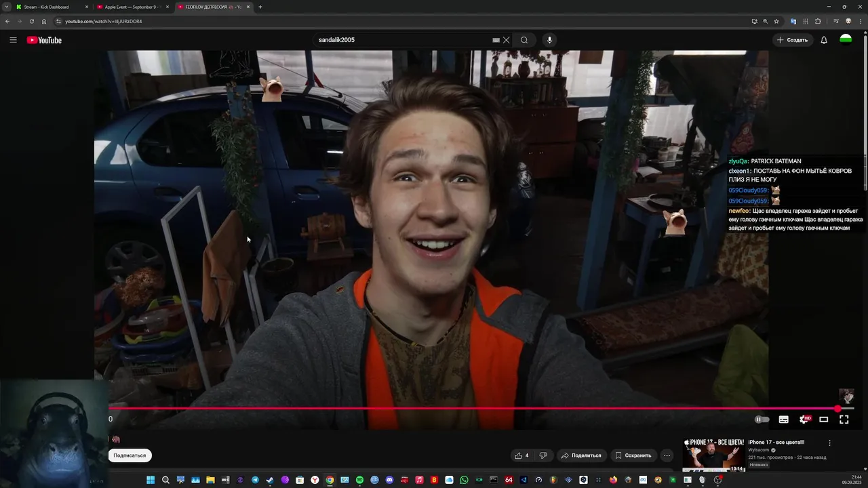
Task: Bookmark this page with the star
Action: click(776, 21)
